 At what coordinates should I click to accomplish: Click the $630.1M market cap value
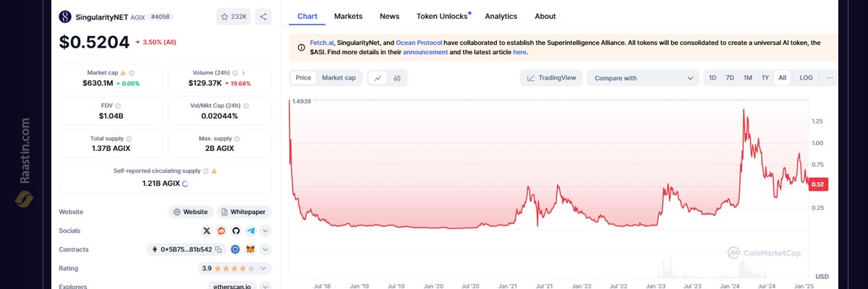coord(97,83)
